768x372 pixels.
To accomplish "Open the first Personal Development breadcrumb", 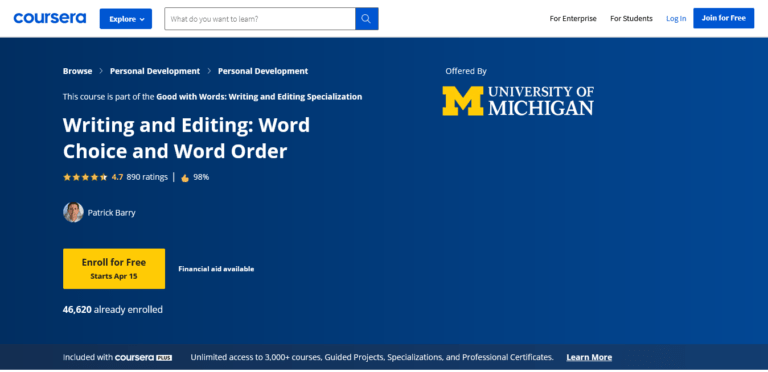I will pyautogui.click(x=155, y=71).
